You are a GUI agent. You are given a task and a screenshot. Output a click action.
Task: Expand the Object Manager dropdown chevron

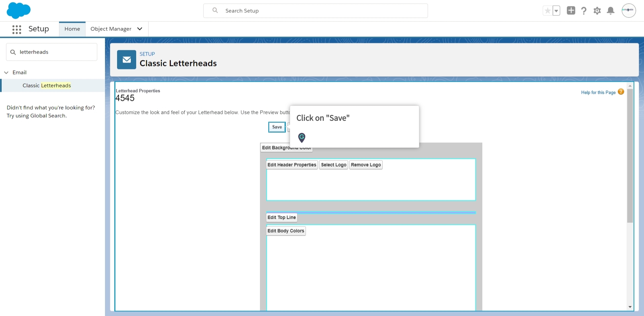click(x=140, y=29)
